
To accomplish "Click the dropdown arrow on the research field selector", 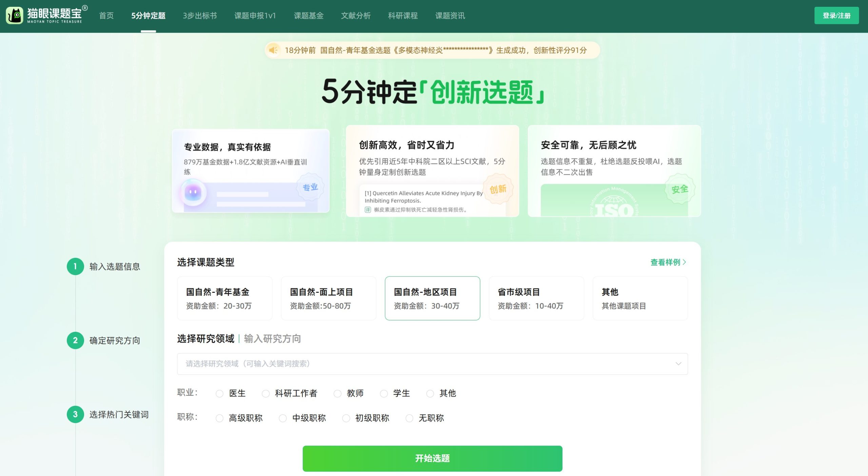I will coord(678,363).
